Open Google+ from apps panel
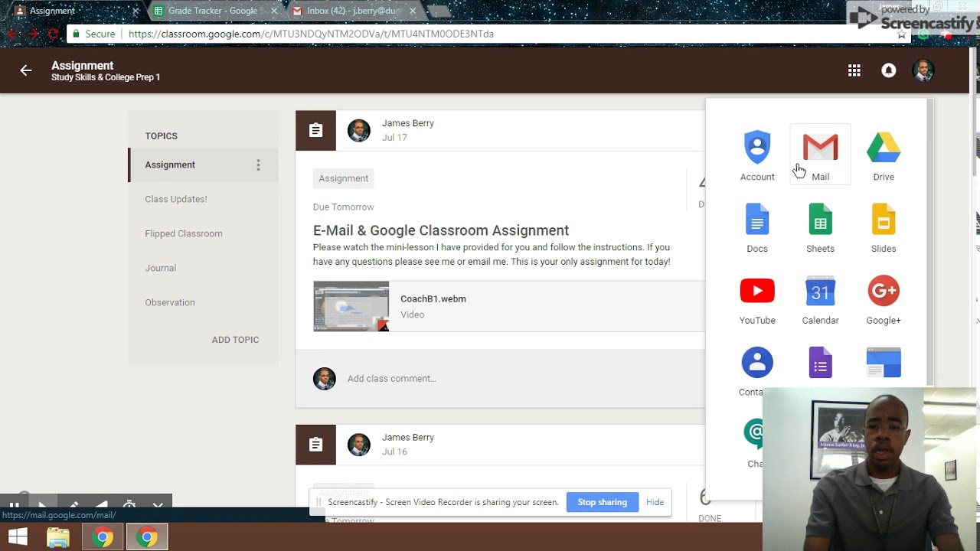Screen dimensions: 980x551 tap(884, 298)
